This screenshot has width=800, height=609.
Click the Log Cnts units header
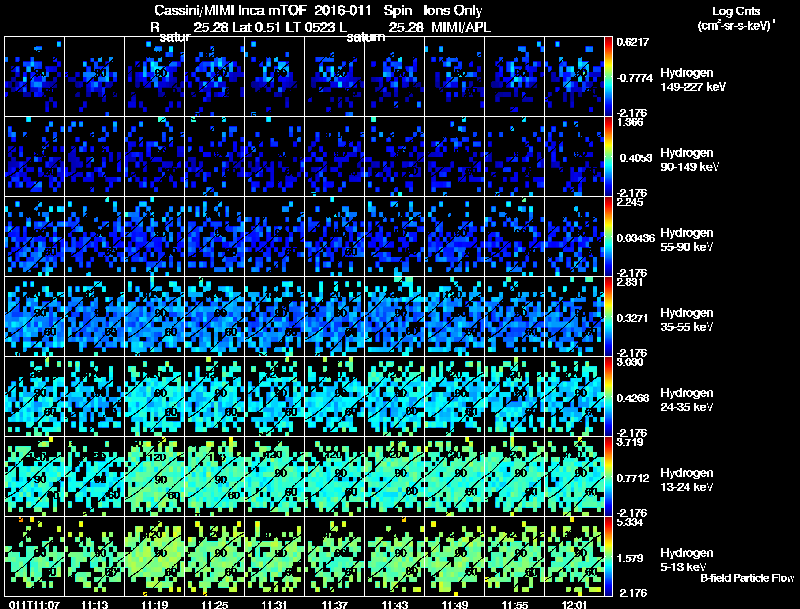[735, 18]
